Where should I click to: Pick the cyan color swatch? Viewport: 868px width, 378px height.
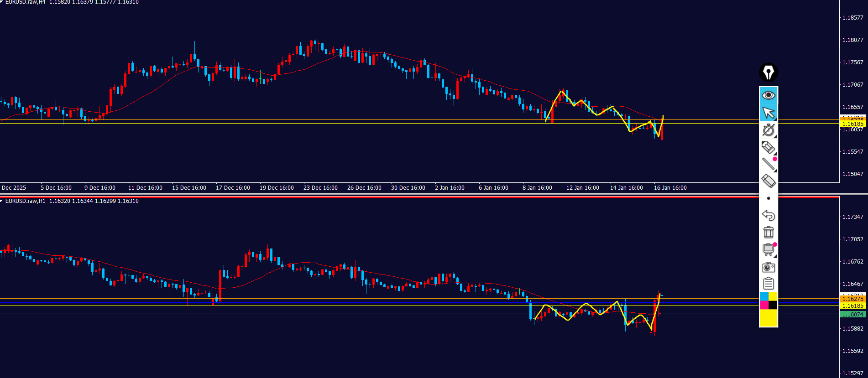[764, 297]
